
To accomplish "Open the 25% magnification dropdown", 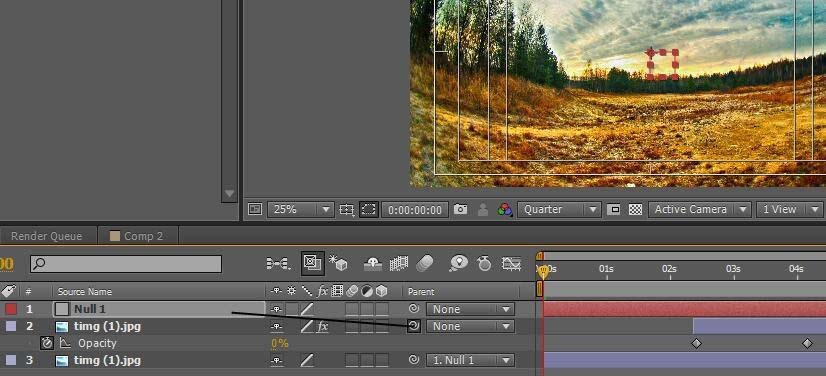I will pyautogui.click(x=301, y=209).
